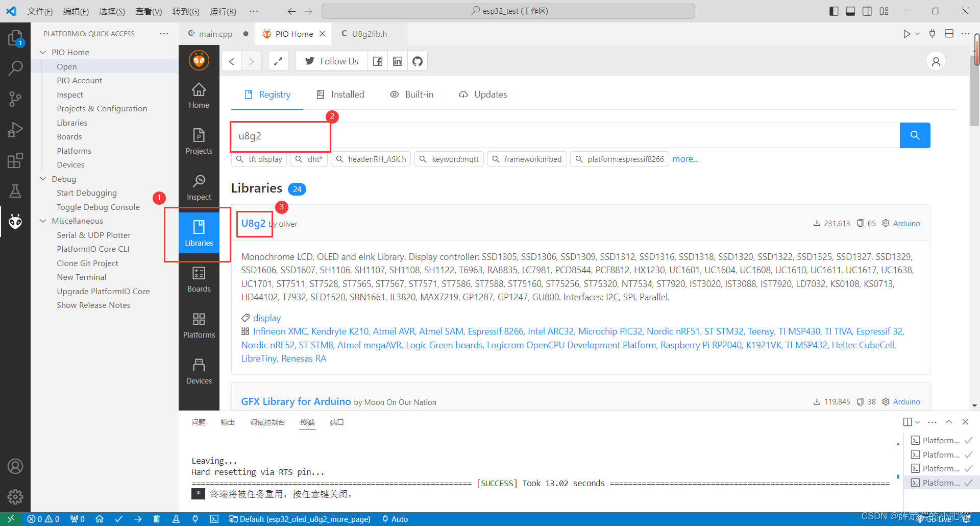Go to PIO Home sidebar Home
This screenshot has width=980, height=526.
(x=199, y=96)
